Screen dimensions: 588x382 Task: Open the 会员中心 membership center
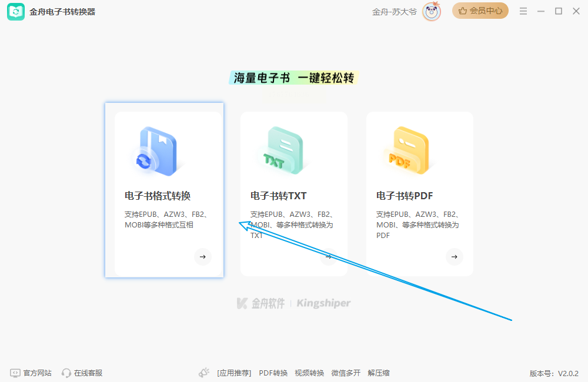[480, 11]
